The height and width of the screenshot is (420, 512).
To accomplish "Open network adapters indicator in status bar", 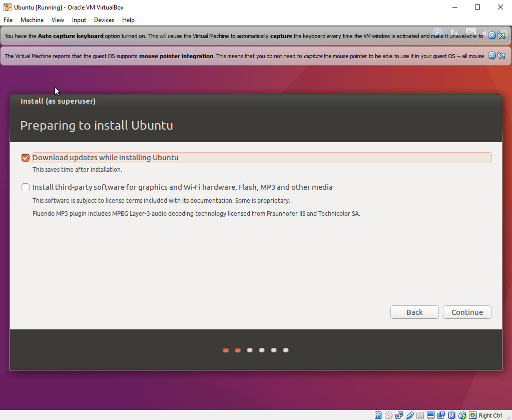I will (399, 415).
